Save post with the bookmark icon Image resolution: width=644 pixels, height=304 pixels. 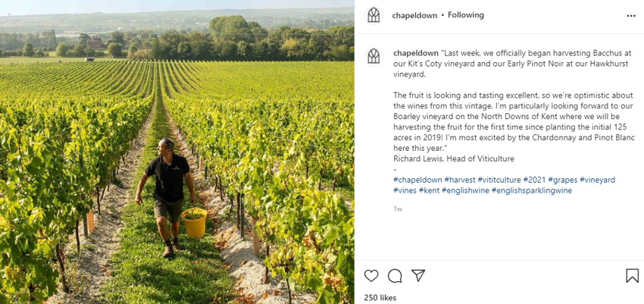[632, 276]
